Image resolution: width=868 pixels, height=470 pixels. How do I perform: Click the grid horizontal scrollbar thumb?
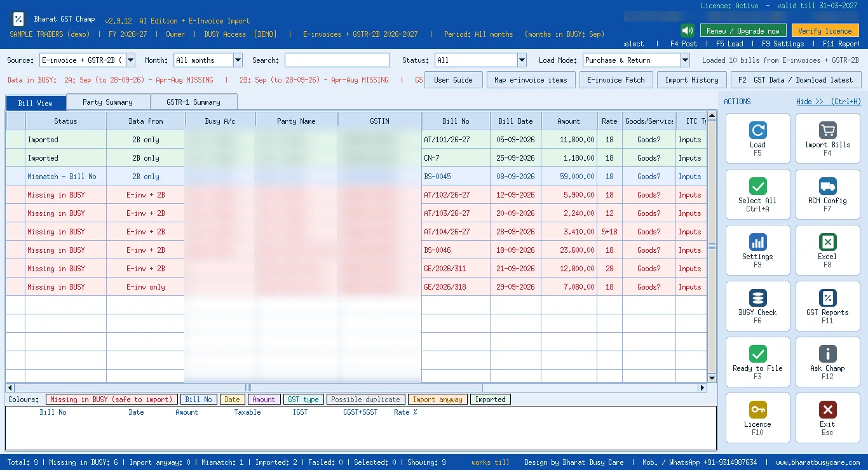[248, 387]
